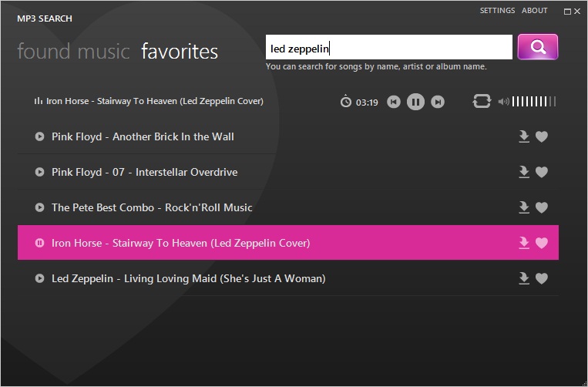
Task: Skip to the next track
Action: [438, 102]
